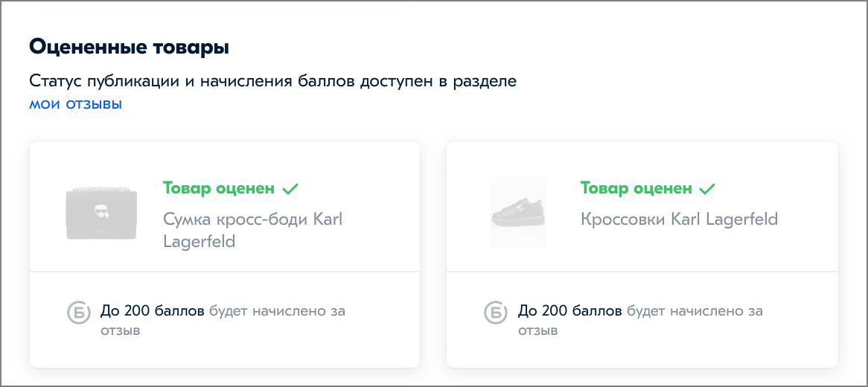
Task: Click the word 'отзыв' on the sneakers card
Action: [x=538, y=332]
